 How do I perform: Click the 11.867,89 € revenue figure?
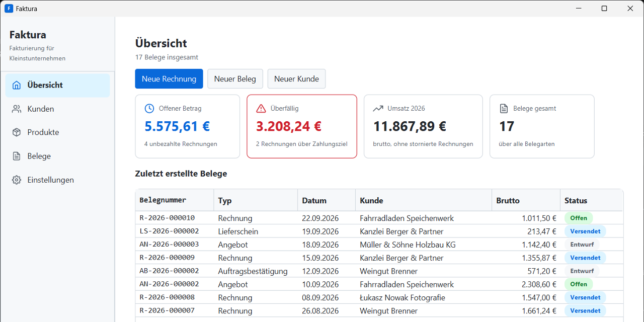pyautogui.click(x=410, y=126)
